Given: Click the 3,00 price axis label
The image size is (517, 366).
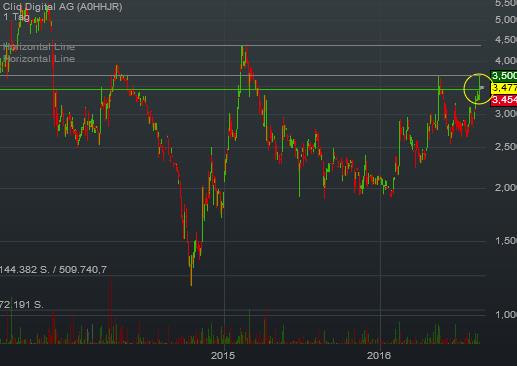Looking at the screenshot, I should pos(506,113).
